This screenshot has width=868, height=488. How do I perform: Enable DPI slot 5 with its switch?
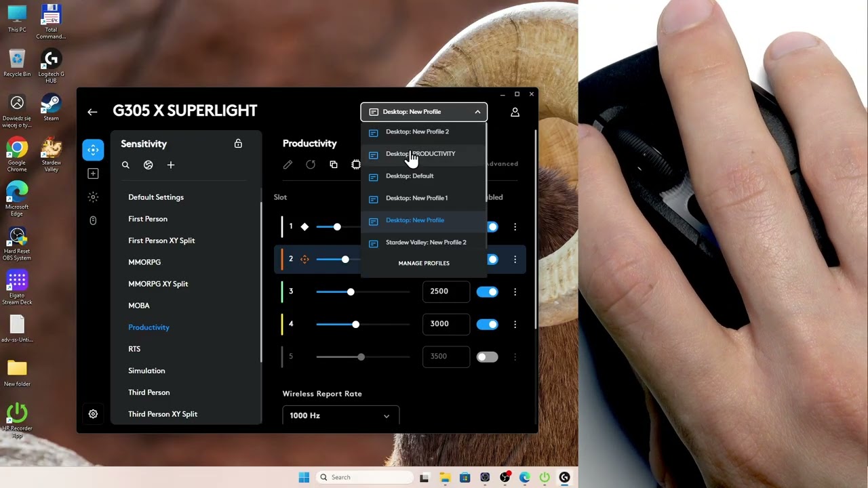[x=487, y=357]
